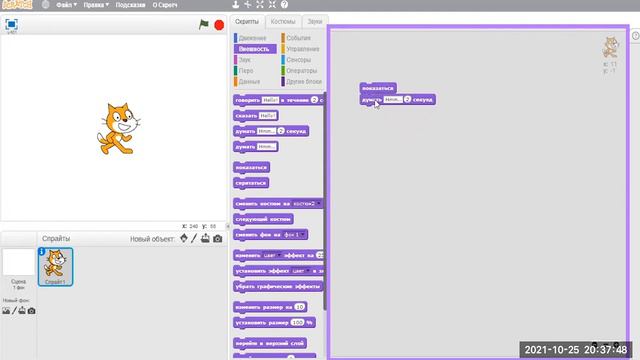Paint a new backdrop icon

(x=14, y=311)
